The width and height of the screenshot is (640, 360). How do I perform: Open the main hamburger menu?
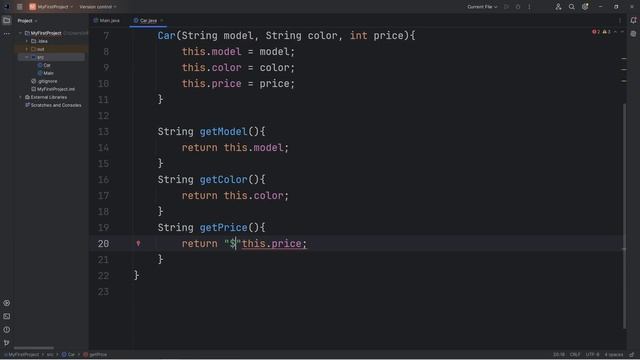click(x=19, y=7)
